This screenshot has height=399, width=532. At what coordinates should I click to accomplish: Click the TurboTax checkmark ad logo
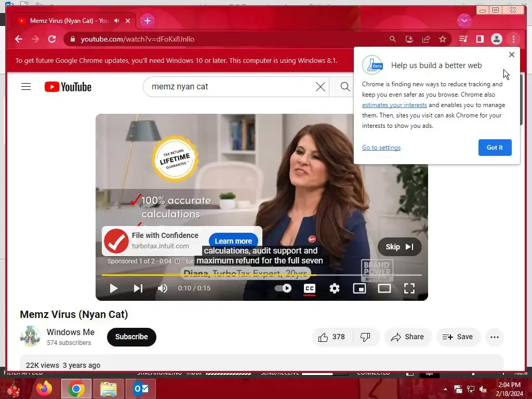tap(116, 241)
